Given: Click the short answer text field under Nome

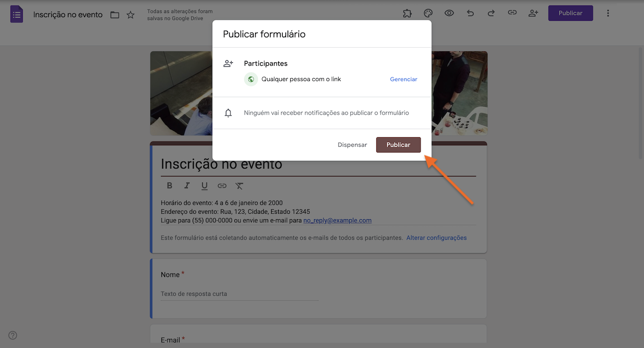Looking at the screenshot, I should point(239,294).
